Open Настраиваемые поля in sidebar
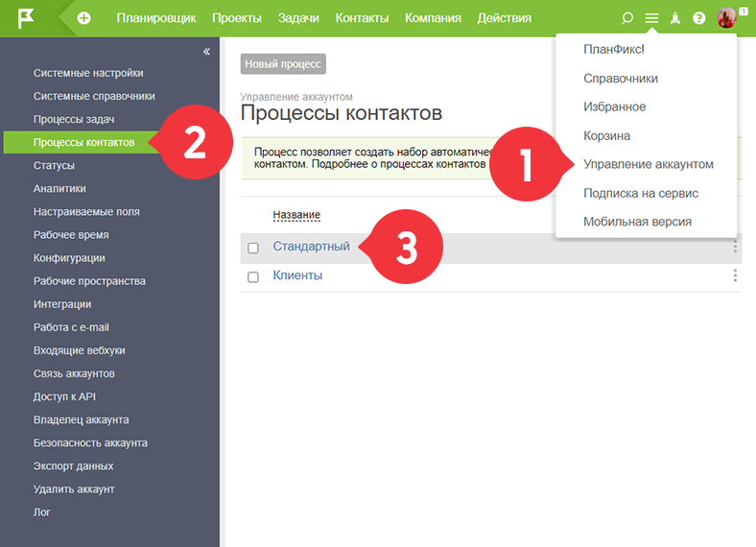The height and width of the screenshot is (547, 756). click(x=86, y=212)
